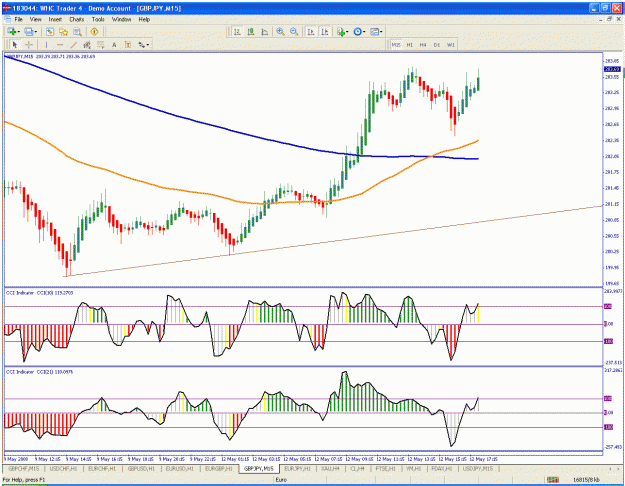Open the Insert menu
This screenshot has width=625, height=486.
[55, 19]
